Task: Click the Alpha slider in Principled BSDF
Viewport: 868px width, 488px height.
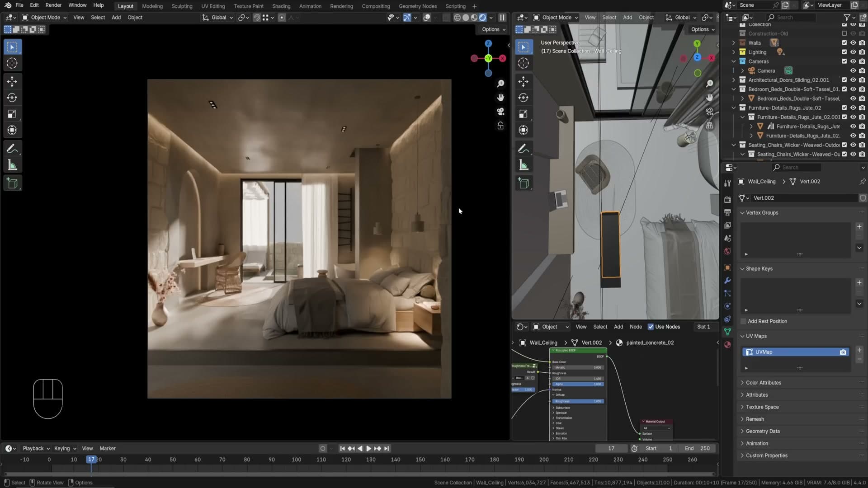Action: (x=578, y=384)
